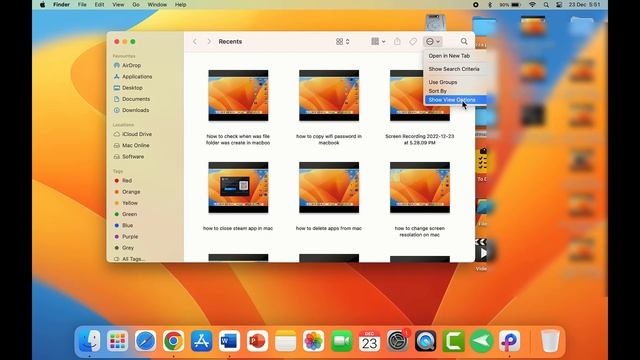This screenshot has width=640, height=360.
Task: Open Notes from the Dock
Action: pos(285,341)
